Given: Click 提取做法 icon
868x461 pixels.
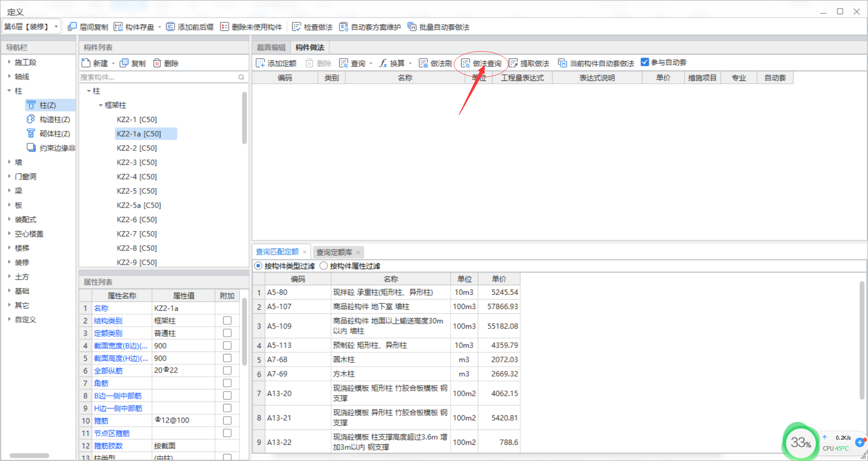Looking at the screenshot, I should click(x=513, y=63).
